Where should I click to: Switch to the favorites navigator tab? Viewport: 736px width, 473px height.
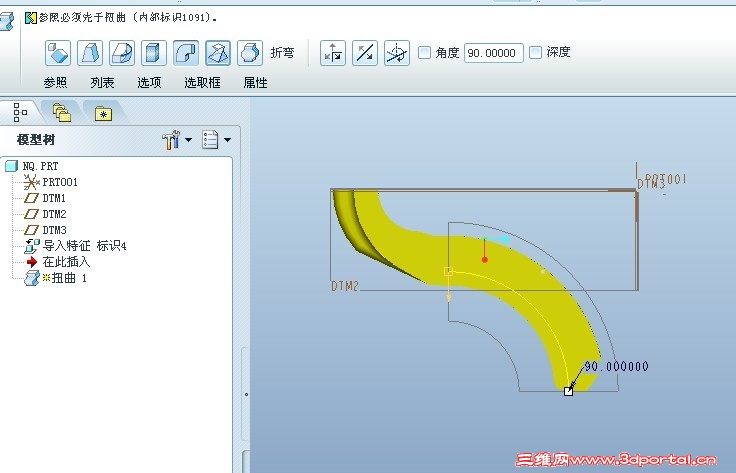pyautogui.click(x=103, y=113)
